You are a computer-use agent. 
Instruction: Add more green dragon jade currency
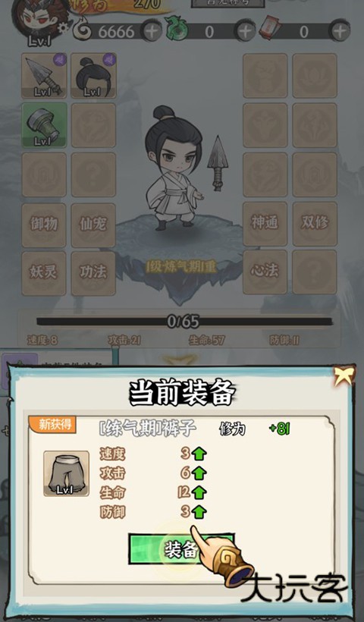(246, 32)
